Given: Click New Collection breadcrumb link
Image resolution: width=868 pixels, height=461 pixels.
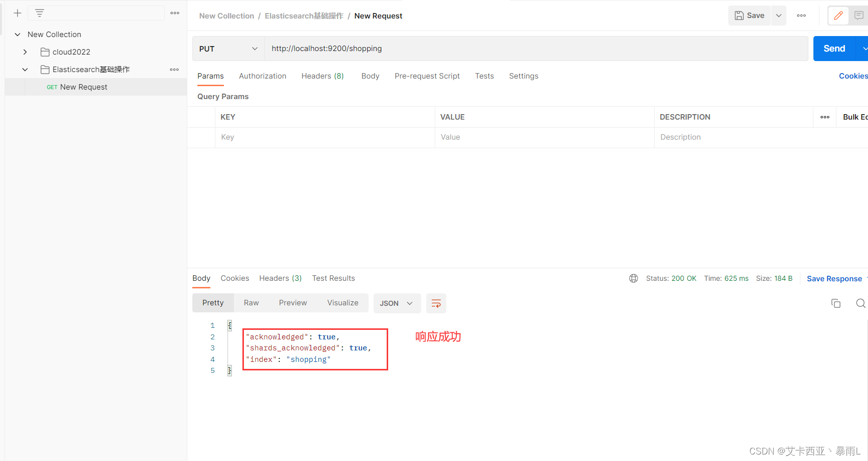Looking at the screenshot, I should coord(226,16).
